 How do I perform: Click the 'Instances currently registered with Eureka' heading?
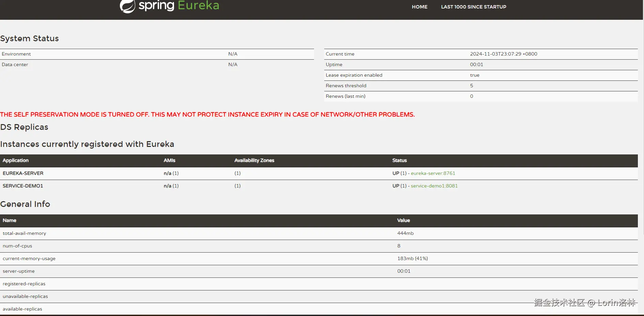point(87,144)
